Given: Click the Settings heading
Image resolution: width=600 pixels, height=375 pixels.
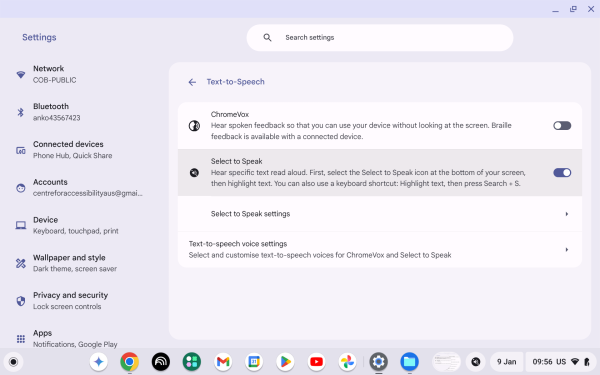Looking at the screenshot, I should click(39, 37).
